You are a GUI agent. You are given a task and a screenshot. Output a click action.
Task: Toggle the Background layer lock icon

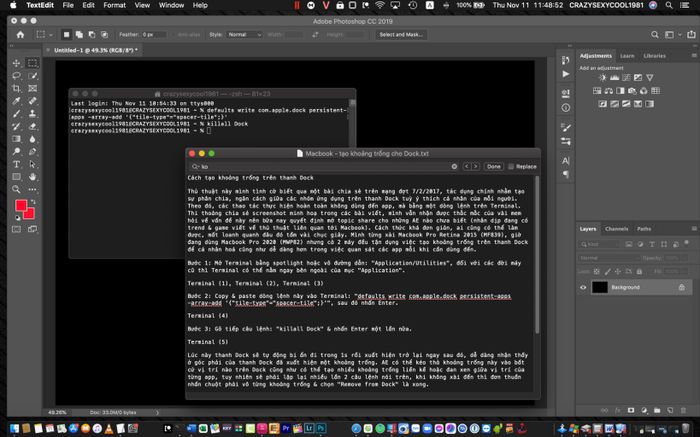681,287
